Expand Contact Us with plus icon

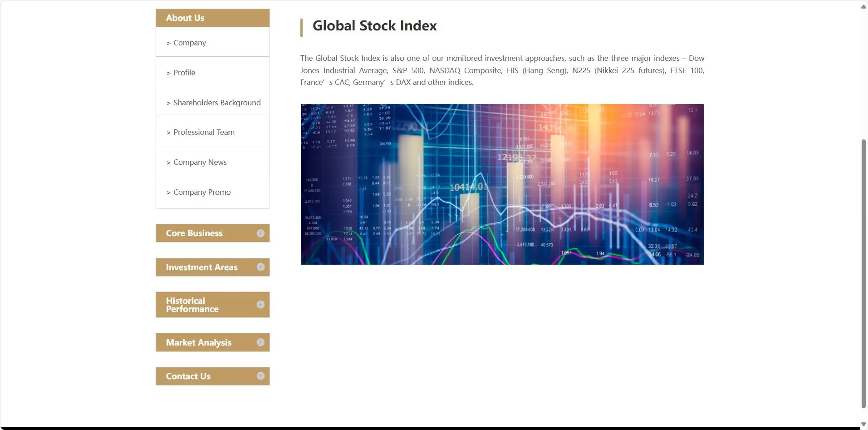(260, 376)
